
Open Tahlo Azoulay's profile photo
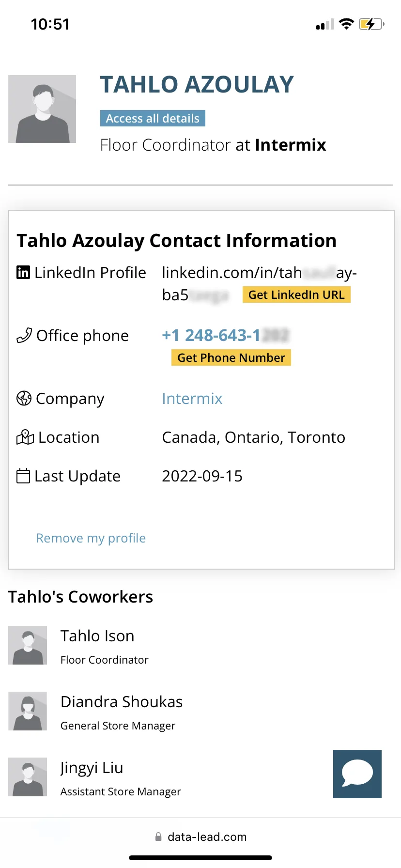tap(42, 109)
